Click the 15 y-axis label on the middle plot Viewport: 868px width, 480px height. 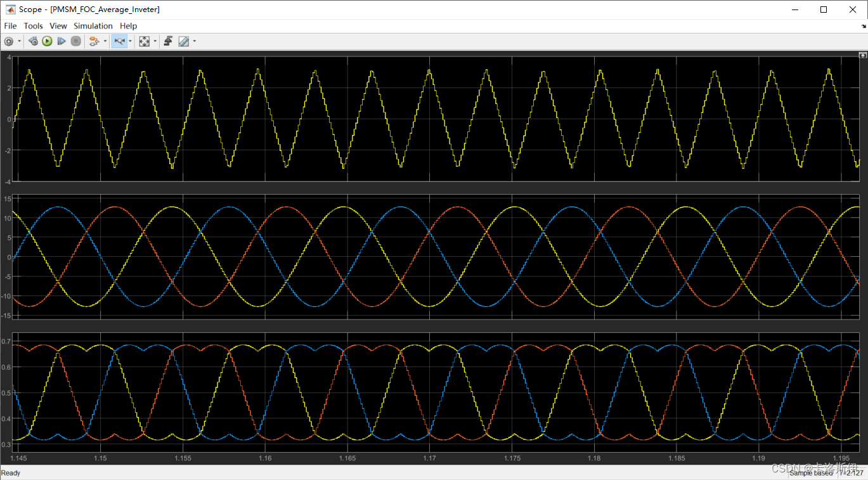pyautogui.click(x=8, y=198)
